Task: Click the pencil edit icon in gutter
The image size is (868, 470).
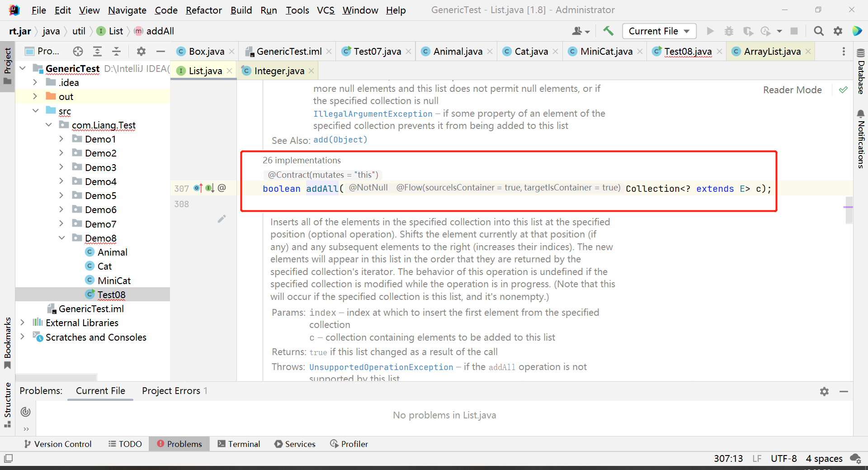Action: pos(222,219)
